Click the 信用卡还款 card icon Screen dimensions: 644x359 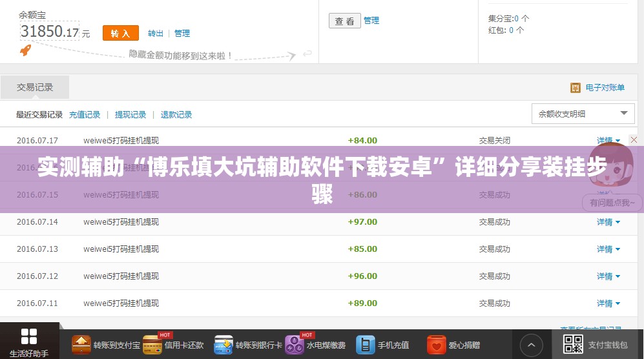152,345
